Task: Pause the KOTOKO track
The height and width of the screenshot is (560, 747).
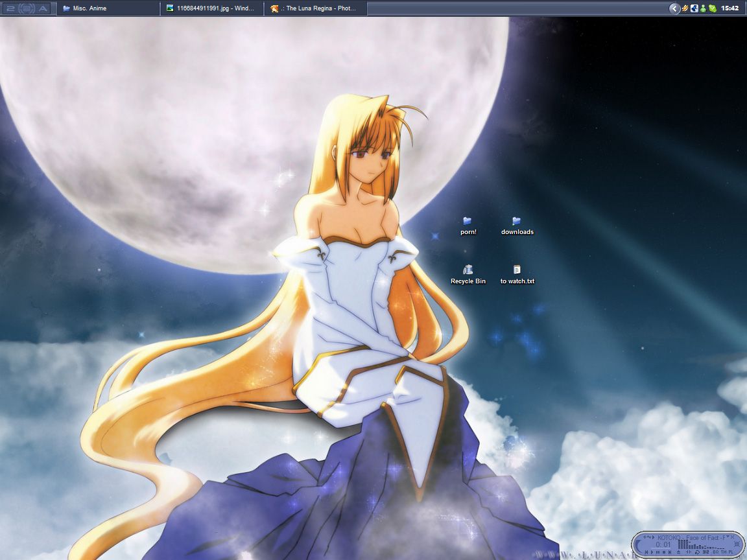Action: (658, 552)
